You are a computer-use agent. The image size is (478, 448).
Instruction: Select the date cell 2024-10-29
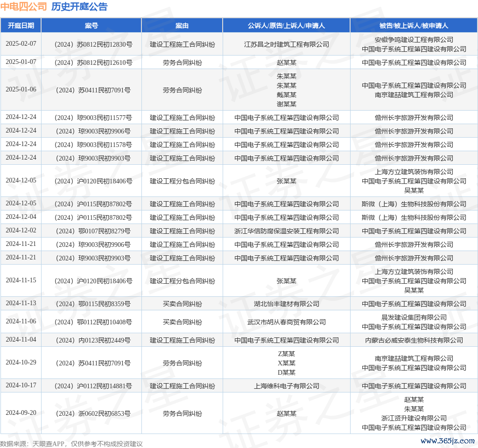(21, 362)
